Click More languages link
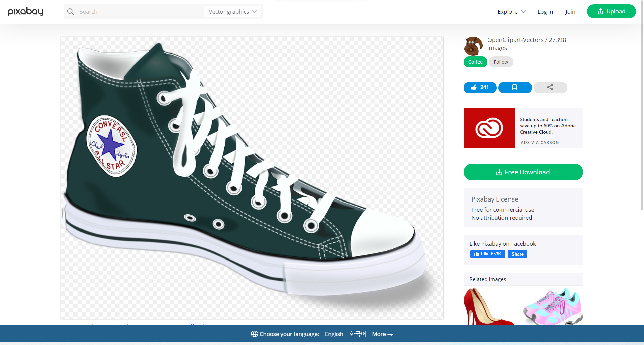Viewport: 644px width, 345px height. 382,334
